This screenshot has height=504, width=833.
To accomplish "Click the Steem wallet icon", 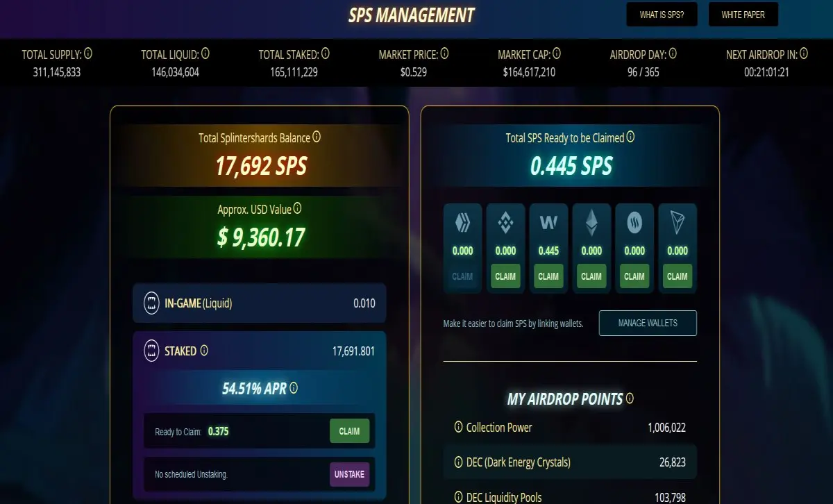I will tap(634, 223).
